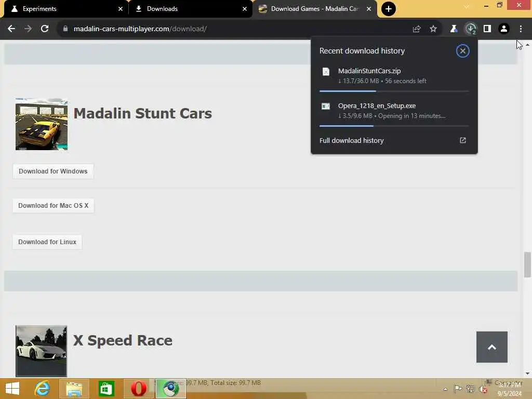Open Windows Store from taskbar
The image size is (532, 399).
click(106, 389)
